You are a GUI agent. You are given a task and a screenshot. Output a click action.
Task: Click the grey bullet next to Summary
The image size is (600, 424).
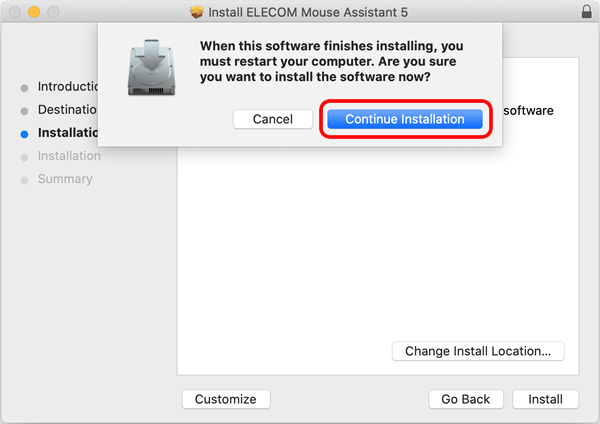click(x=24, y=181)
